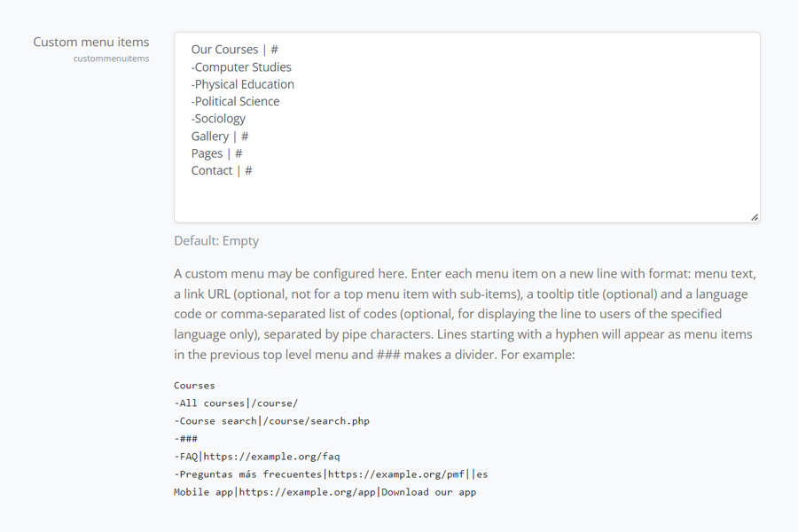Click inside the Custom menu items textarea

466,128
